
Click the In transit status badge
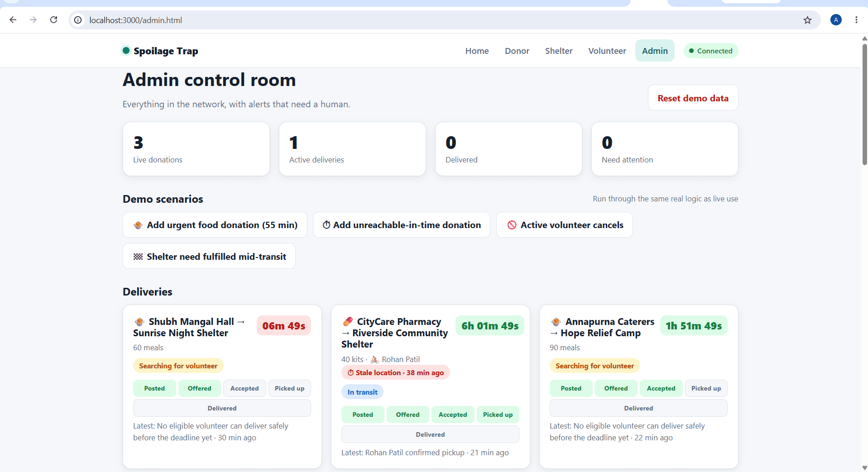pos(362,392)
